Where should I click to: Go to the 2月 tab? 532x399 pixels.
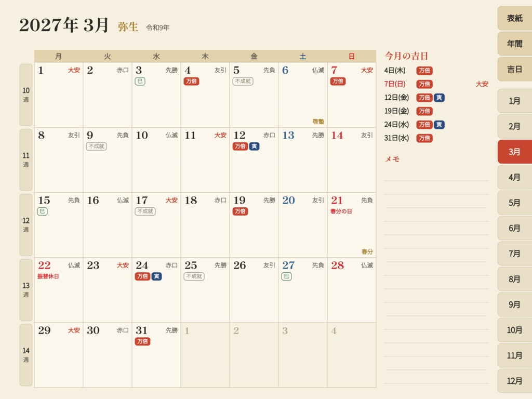click(514, 126)
